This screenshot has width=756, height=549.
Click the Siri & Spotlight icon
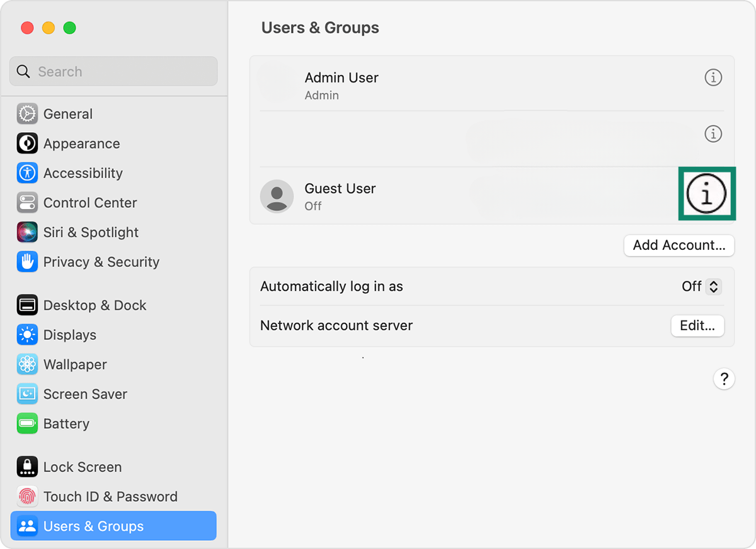click(27, 232)
